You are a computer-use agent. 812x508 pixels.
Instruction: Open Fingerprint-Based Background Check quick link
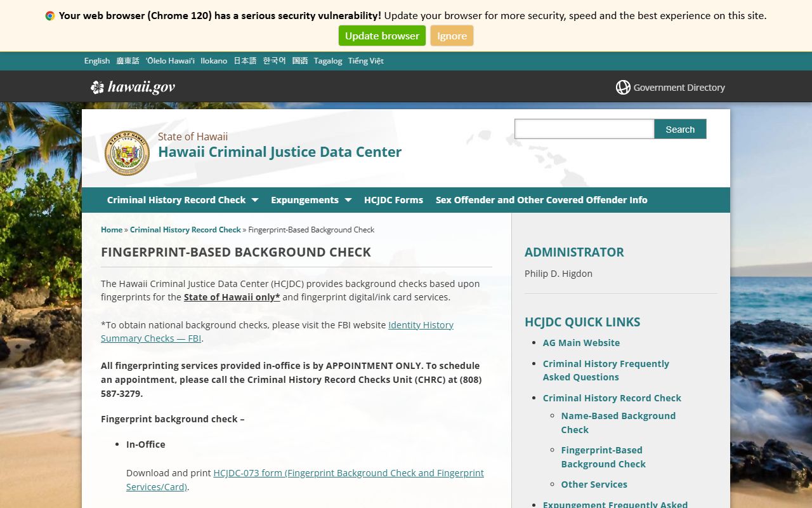point(603,457)
